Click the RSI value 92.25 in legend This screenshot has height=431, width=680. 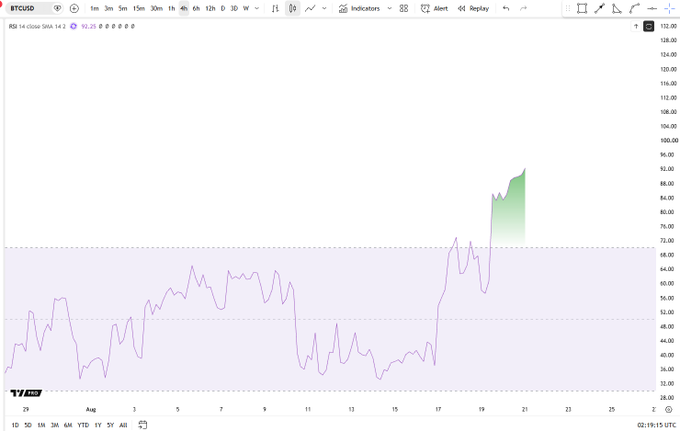click(88, 26)
